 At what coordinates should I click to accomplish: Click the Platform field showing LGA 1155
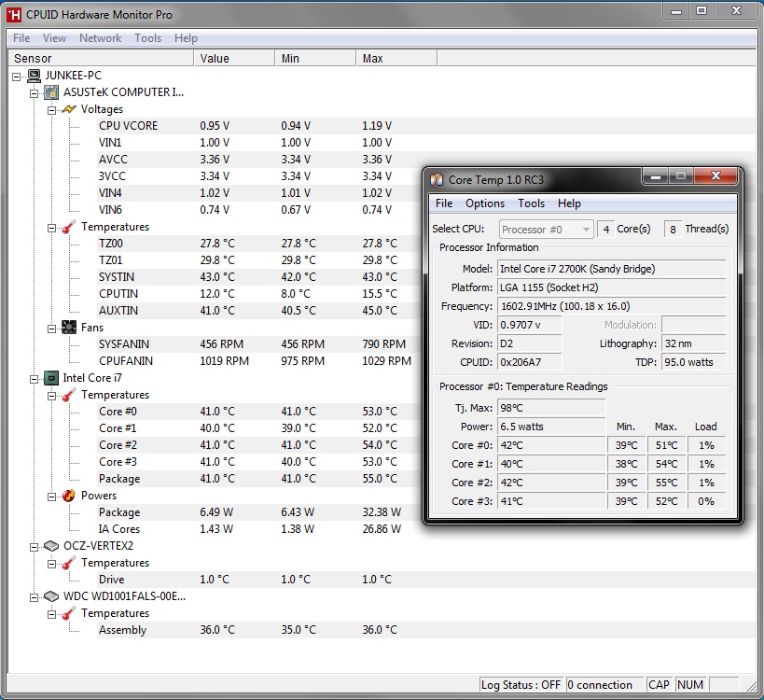point(612,287)
